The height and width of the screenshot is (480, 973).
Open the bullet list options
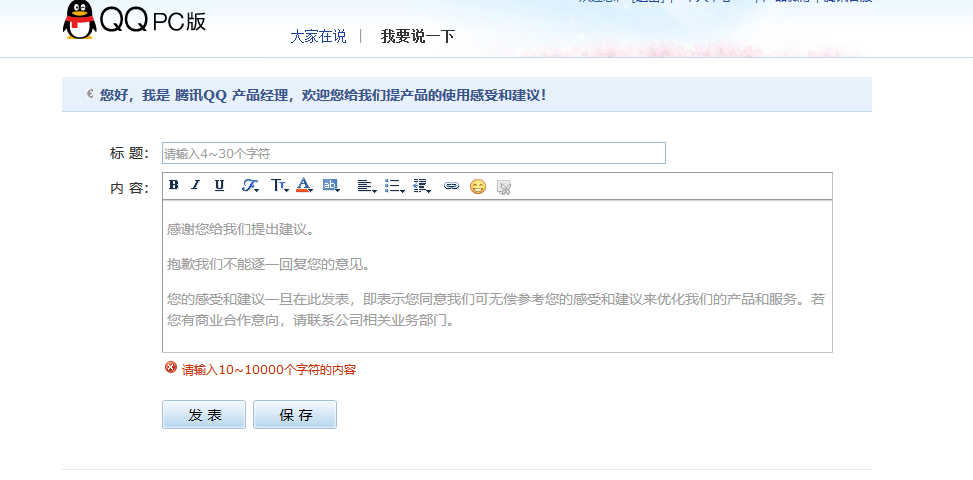394,186
